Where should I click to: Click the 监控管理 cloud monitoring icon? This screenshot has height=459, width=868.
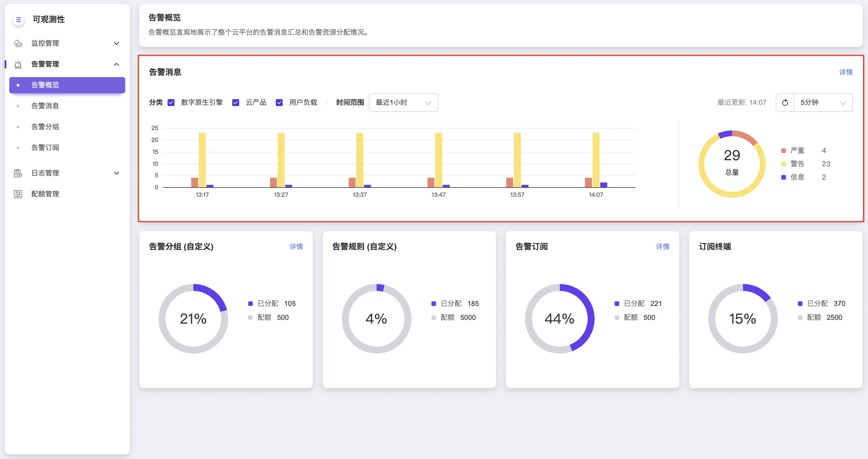pyautogui.click(x=18, y=43)
